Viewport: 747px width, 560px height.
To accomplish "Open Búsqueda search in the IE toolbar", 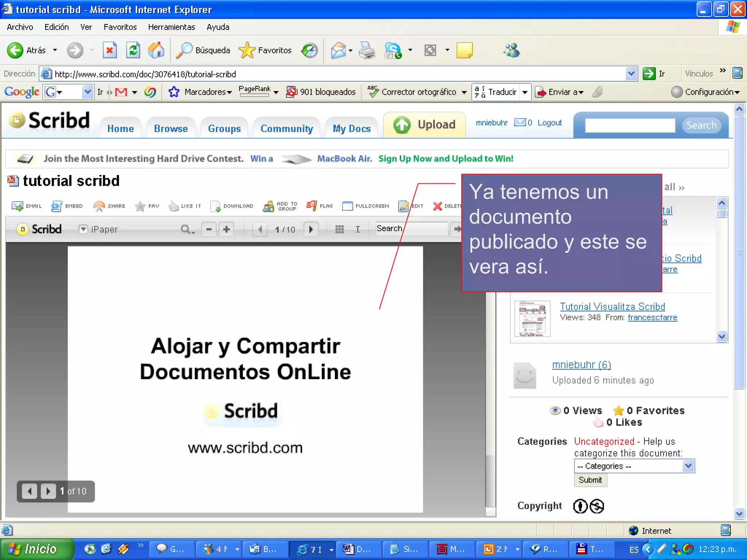I will click(x=203, y=50).
